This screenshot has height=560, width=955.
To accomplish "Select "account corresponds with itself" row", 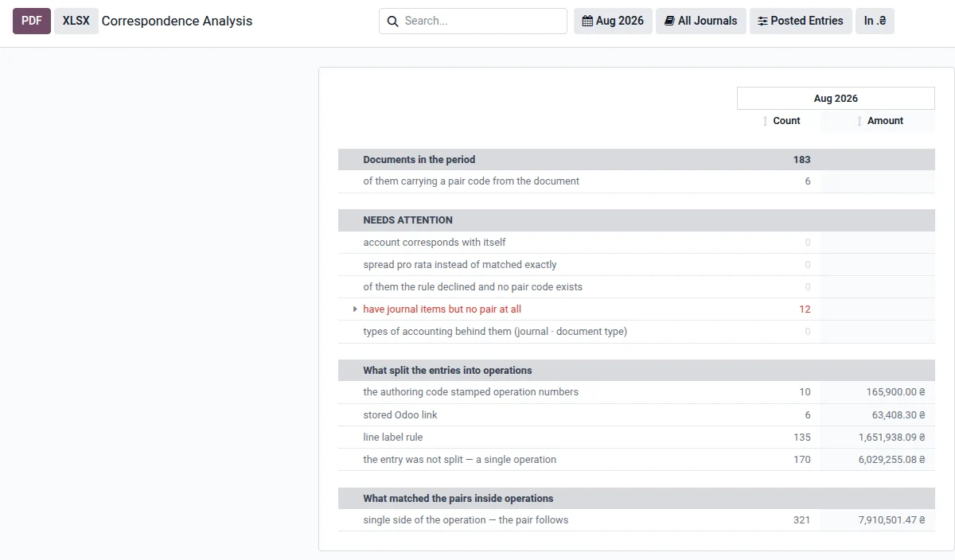I will click(637, 243).
